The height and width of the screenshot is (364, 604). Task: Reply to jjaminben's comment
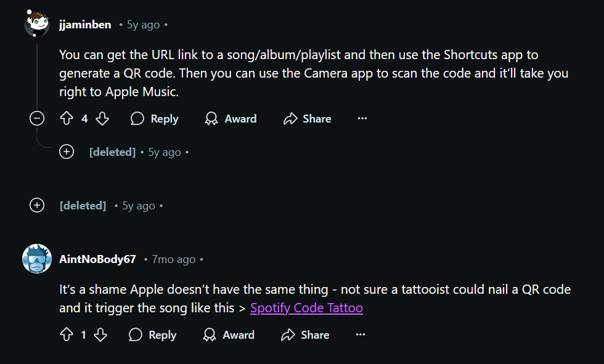coord(154,118)
